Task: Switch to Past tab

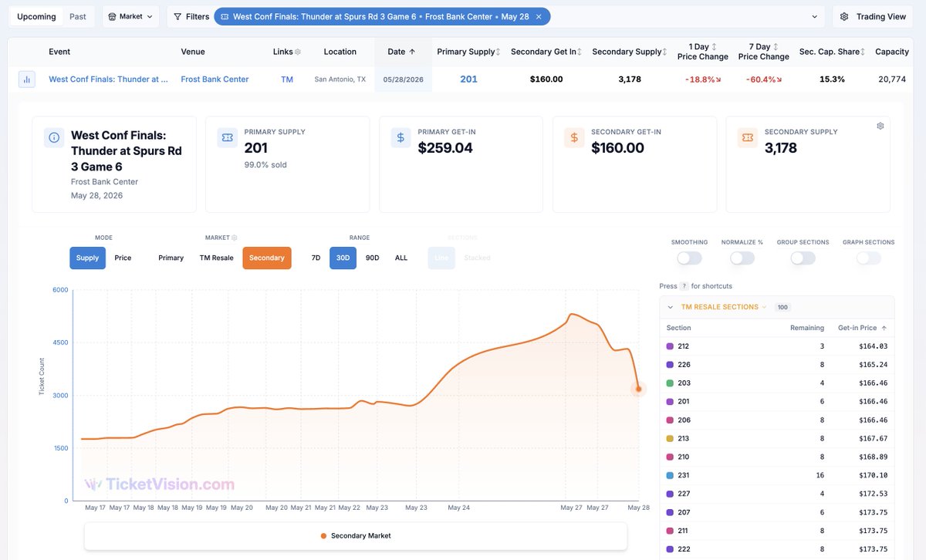Action: pos(78,16)
